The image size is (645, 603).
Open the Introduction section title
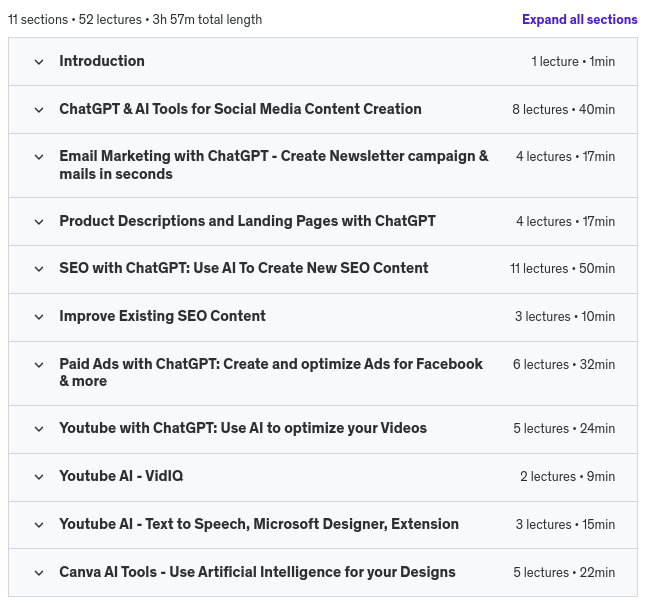click(x=102, y=61)
